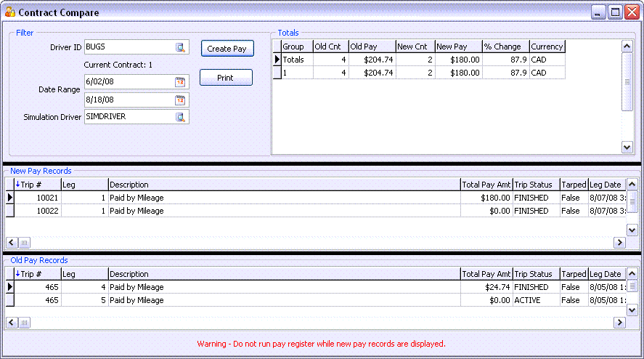Click the Driver ID input field

point(129,47)
